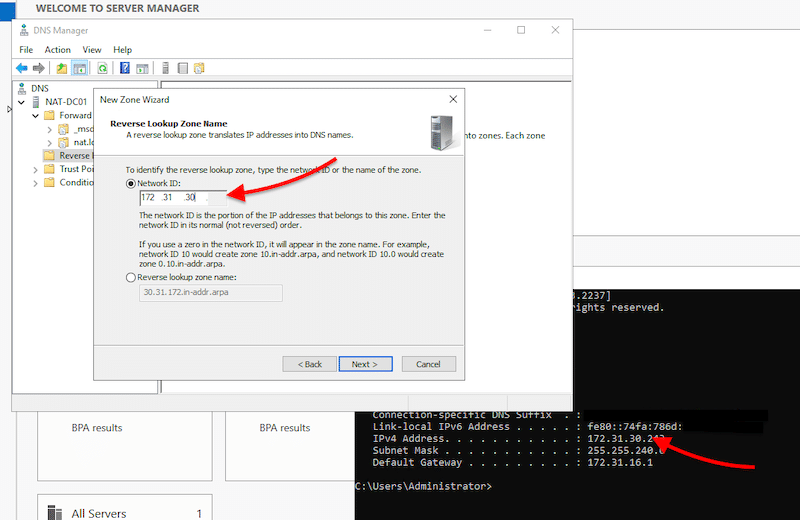
Task: Click the gray list-page icon in toolbar
Action: [183, 68]
